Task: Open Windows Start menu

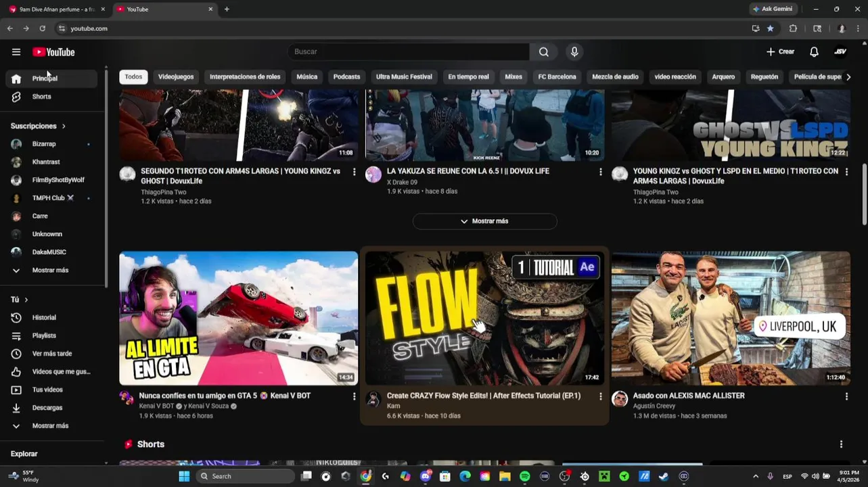Action: point(184,476)
